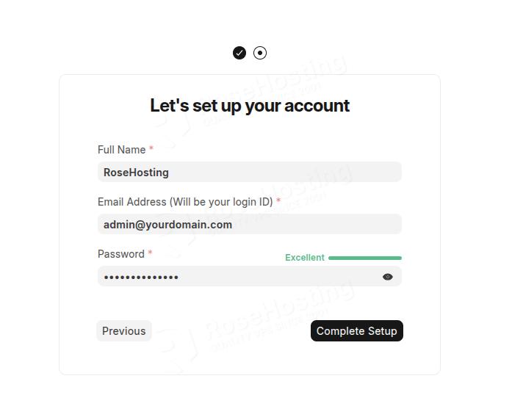Click the Password label text

(x=121, y=254)
